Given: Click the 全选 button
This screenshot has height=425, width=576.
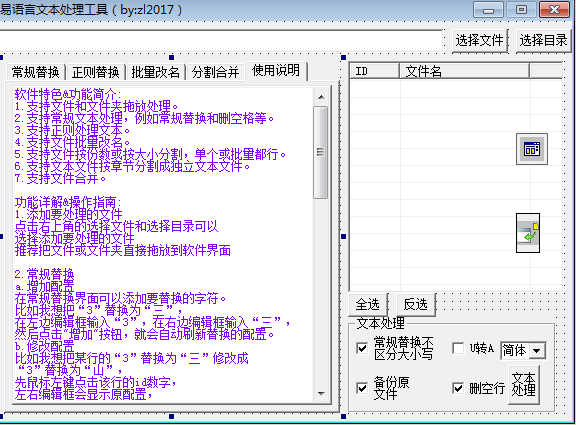Looking at the screenshot, I should (x=368, y=304).
